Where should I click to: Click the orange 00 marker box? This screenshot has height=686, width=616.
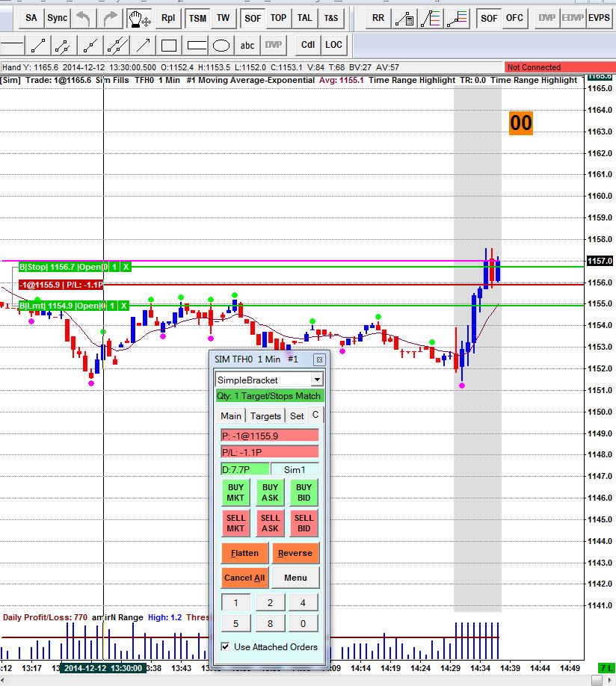pyautogui.click(x=520, y=123)
